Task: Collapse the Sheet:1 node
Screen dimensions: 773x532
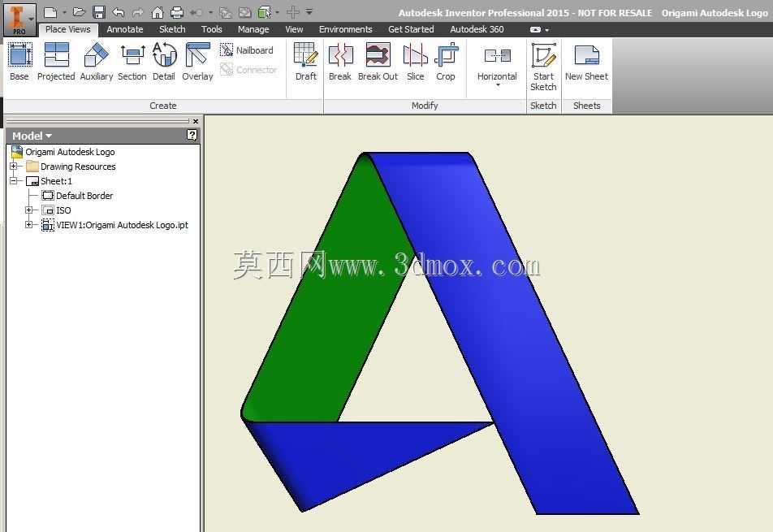Action: (x=13, y=181)
